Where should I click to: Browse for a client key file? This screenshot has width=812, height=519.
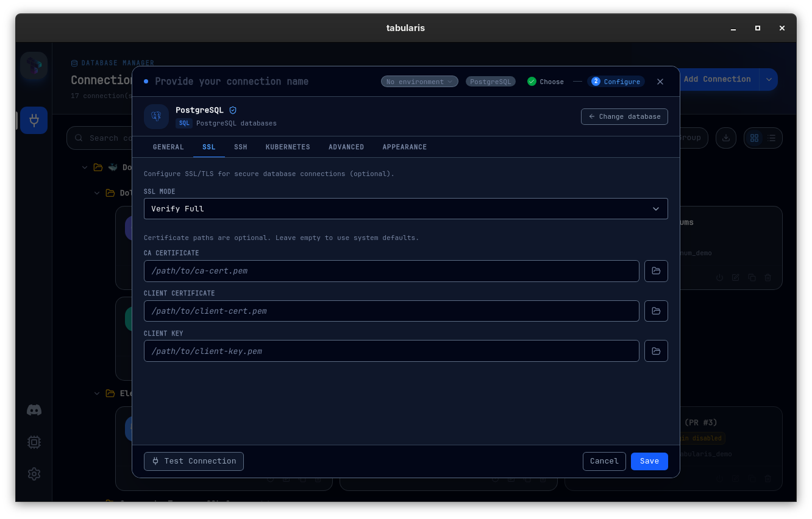click(656, 351)
